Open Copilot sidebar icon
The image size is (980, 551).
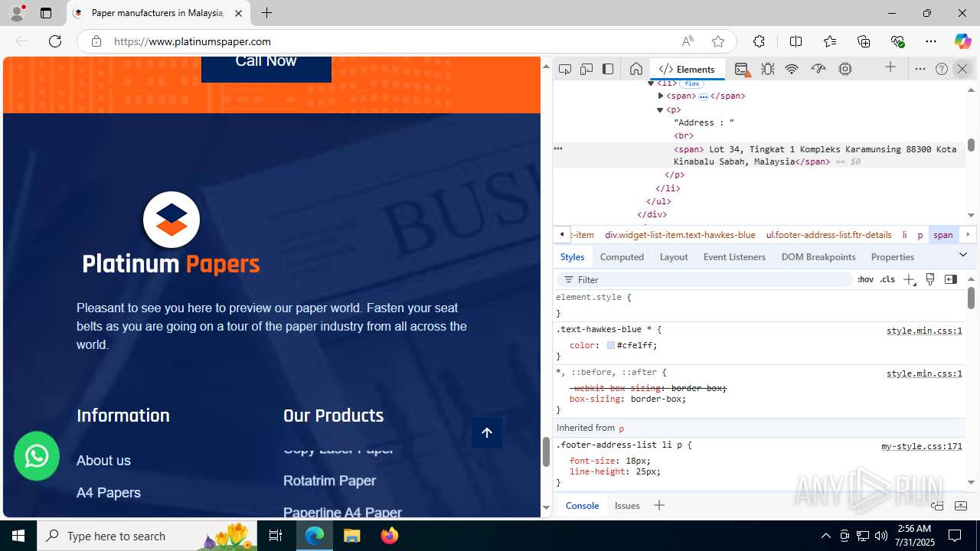962,41
